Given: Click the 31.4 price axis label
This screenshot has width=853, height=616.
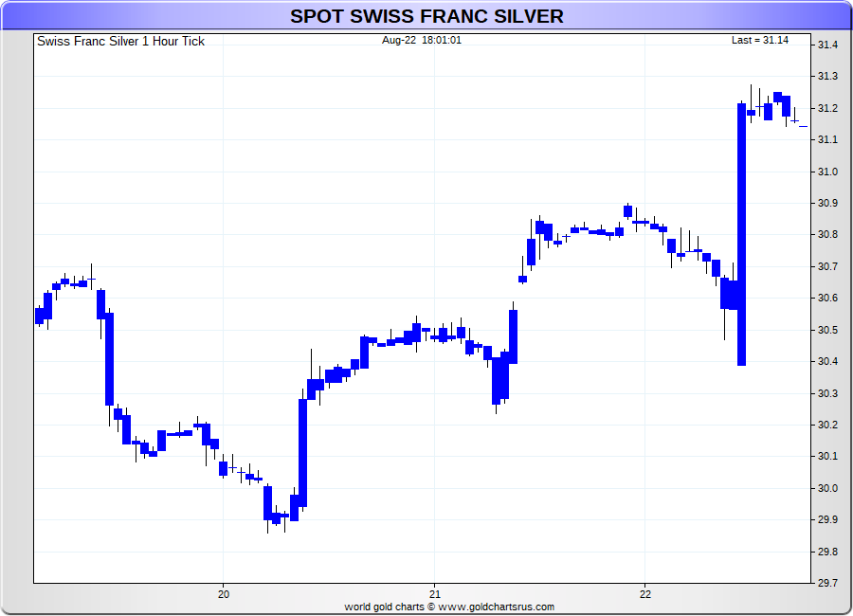Looking at the screenshot, I should tap(827, 45).
